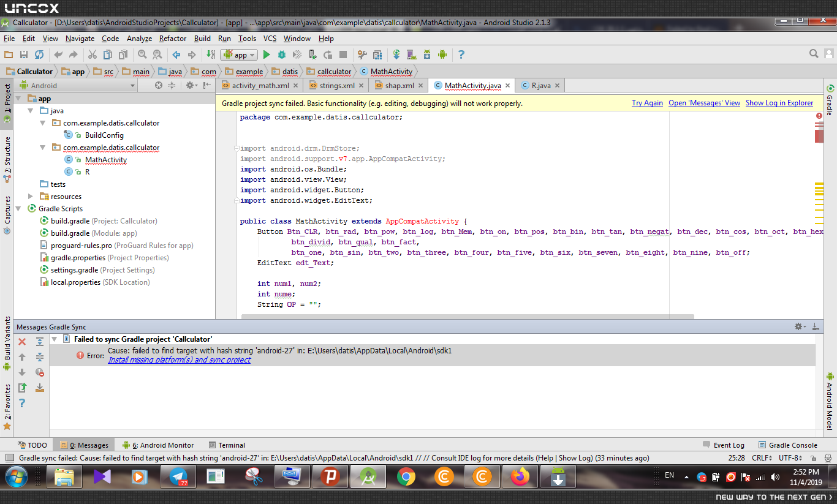Open the run configuration 'app' dropdown
837x504 pixels.
[x=238, y=55]
